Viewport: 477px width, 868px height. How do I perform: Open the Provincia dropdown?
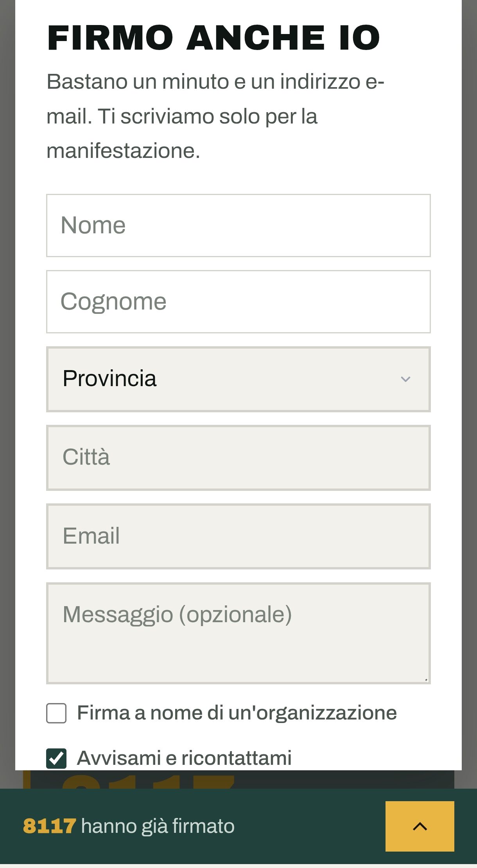coord(238,379)
